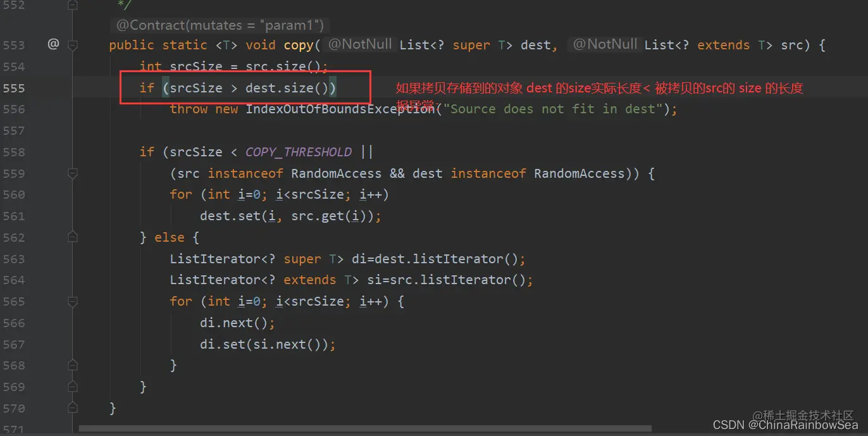Click line number 566 in the gutter

pyautogui.click(x=14, y=323)
